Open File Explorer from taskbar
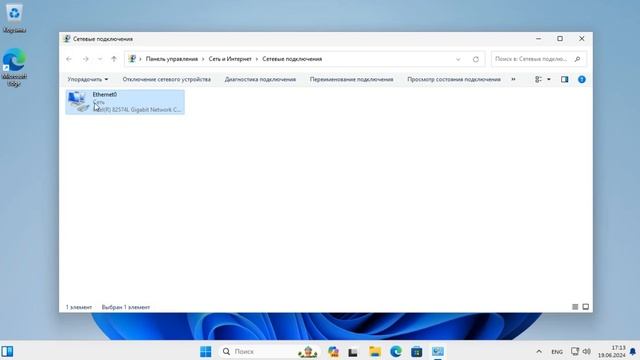The image size is (640, 360). (375, 351)
